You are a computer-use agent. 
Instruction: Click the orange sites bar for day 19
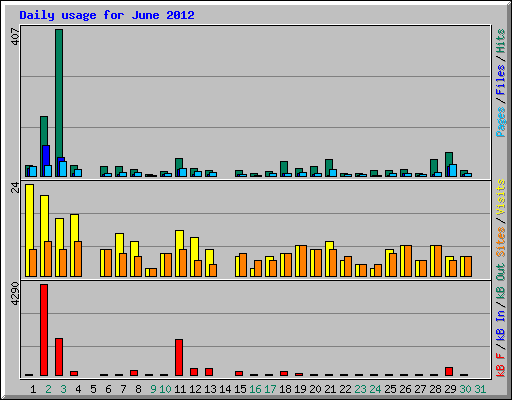303,261
